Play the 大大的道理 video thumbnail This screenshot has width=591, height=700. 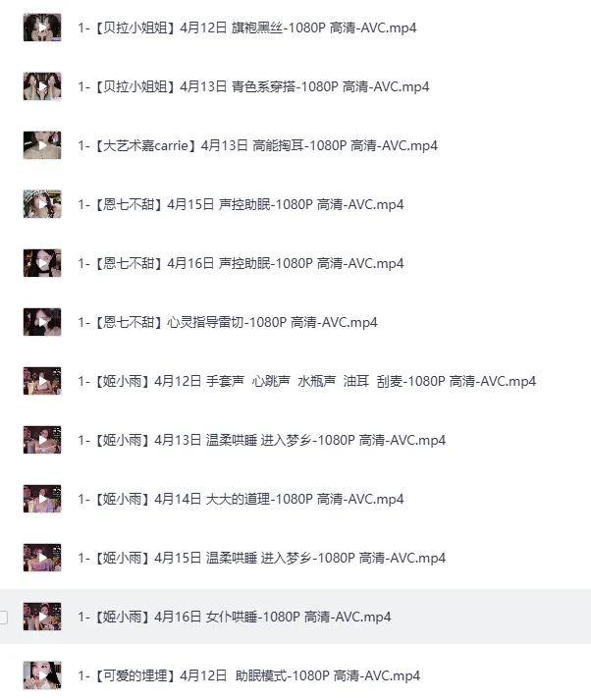(42, 499)
